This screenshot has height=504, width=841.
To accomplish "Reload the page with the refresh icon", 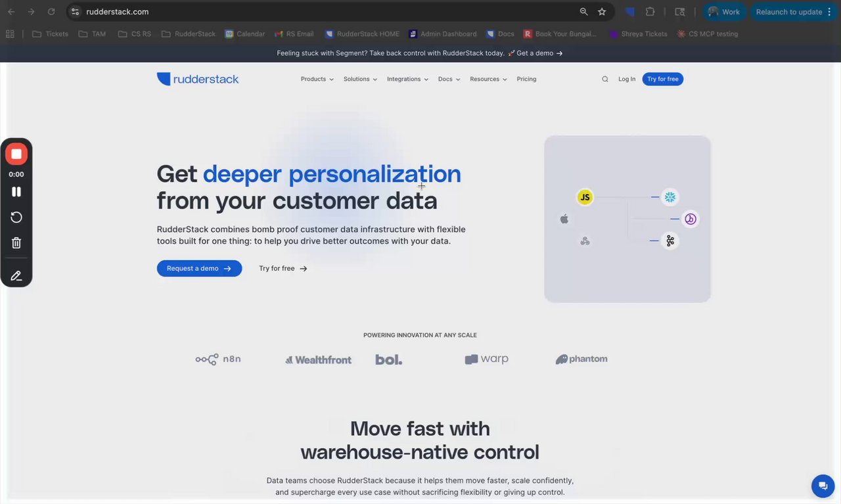I will click(51, 12).
